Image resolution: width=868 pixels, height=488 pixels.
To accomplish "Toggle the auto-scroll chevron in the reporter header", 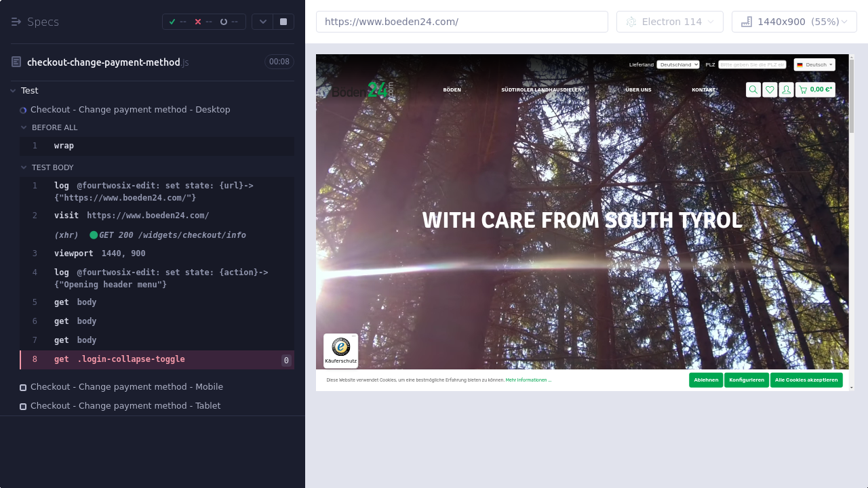I will (x=262, y=22).
